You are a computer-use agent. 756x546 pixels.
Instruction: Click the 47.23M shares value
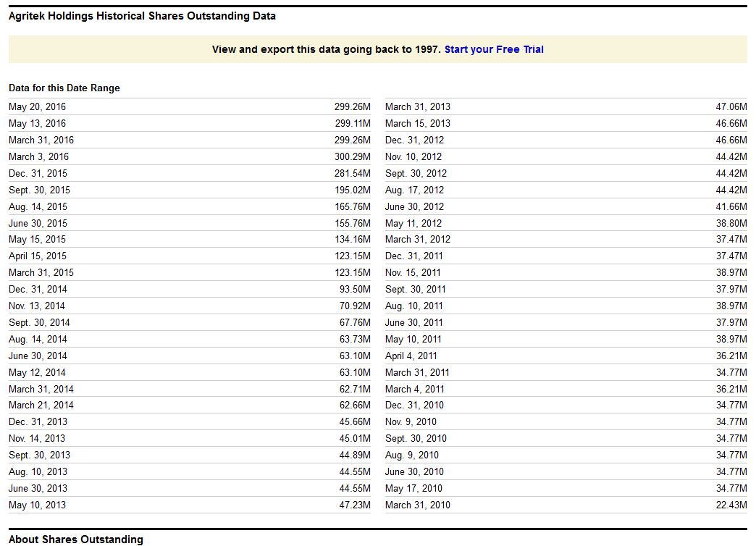click(355, 505)
